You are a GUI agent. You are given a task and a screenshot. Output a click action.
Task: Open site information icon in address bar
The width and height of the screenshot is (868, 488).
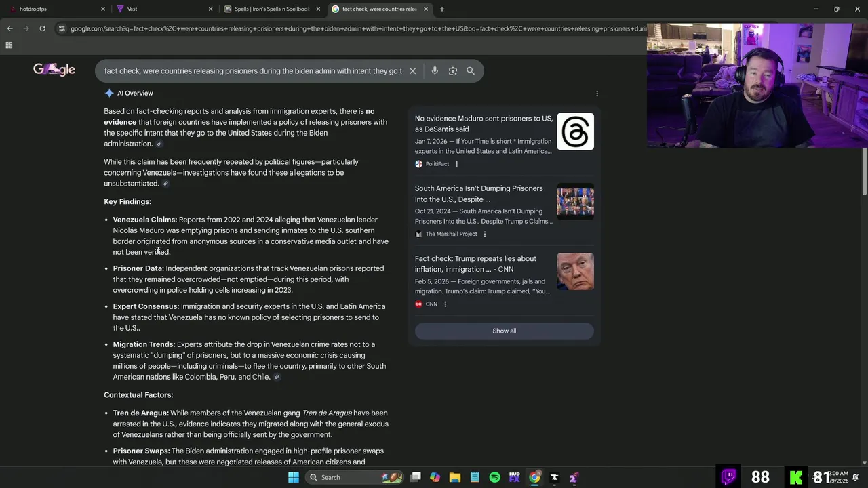tap(62, 28)
